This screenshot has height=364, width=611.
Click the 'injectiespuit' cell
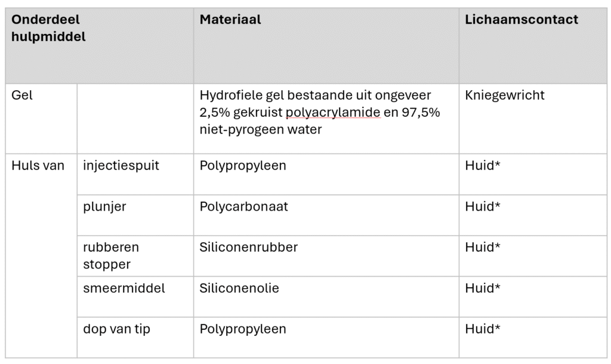coord(135,174)
